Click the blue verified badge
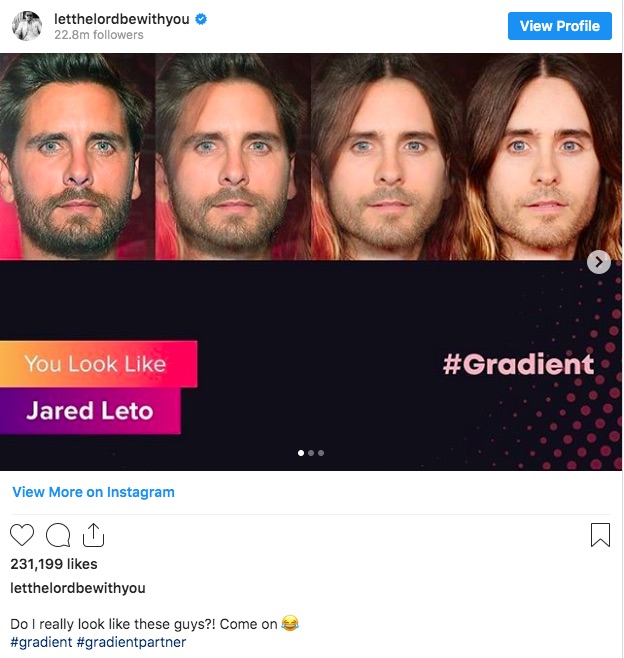The image size is (624, 658). (201, 19)
